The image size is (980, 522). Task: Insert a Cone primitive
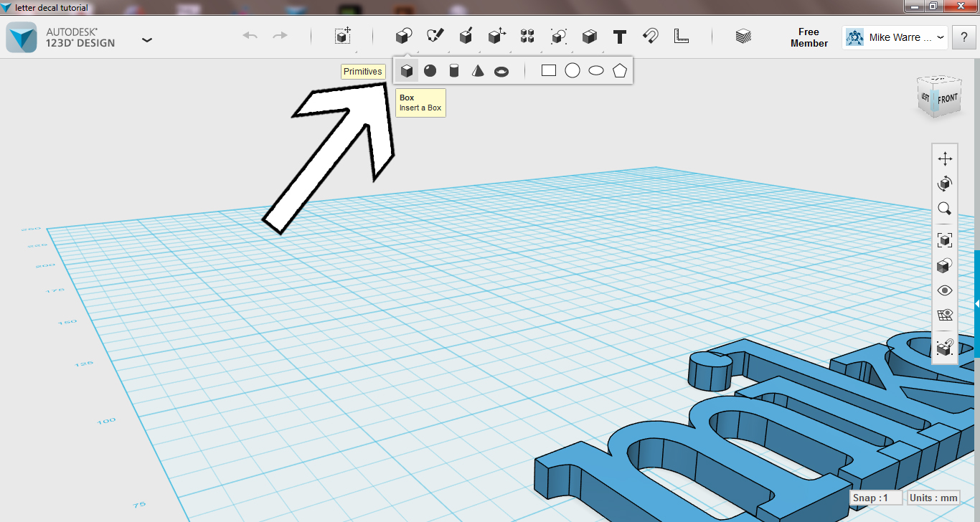coord(478,70)
